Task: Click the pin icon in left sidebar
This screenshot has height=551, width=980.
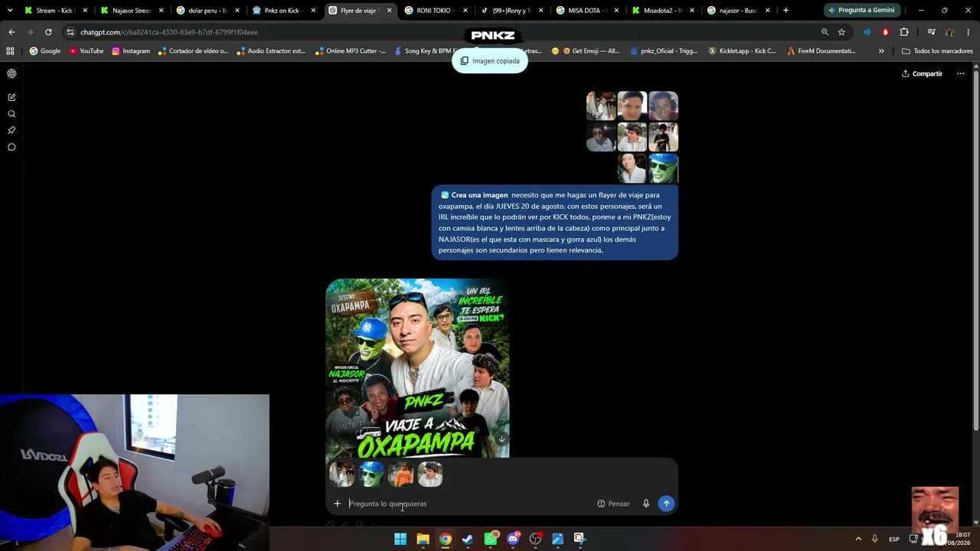Action: tap(11, 130)
